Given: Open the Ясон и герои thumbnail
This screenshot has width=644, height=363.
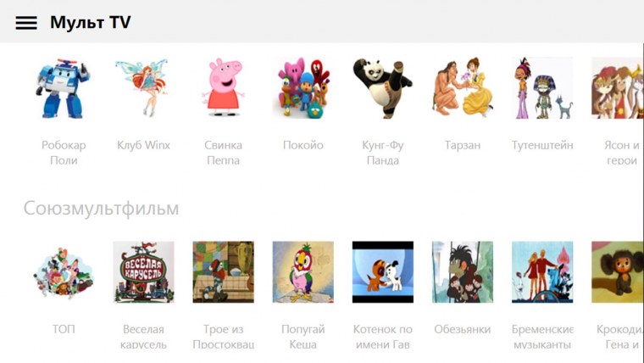Looking at the screenshot, I should (617, 87).
